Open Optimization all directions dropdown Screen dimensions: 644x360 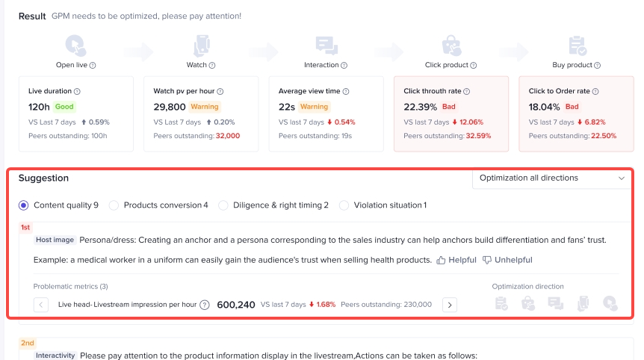click(552, 179)
